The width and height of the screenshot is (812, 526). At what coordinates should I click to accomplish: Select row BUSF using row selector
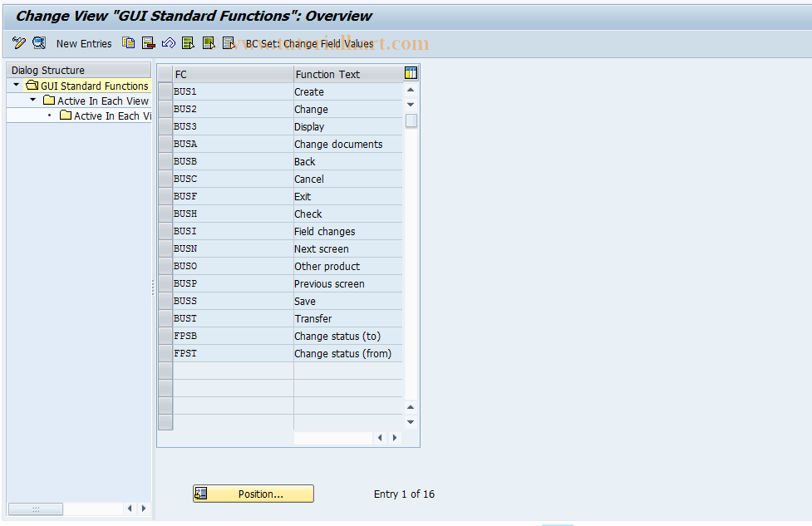tap(165, 196)
